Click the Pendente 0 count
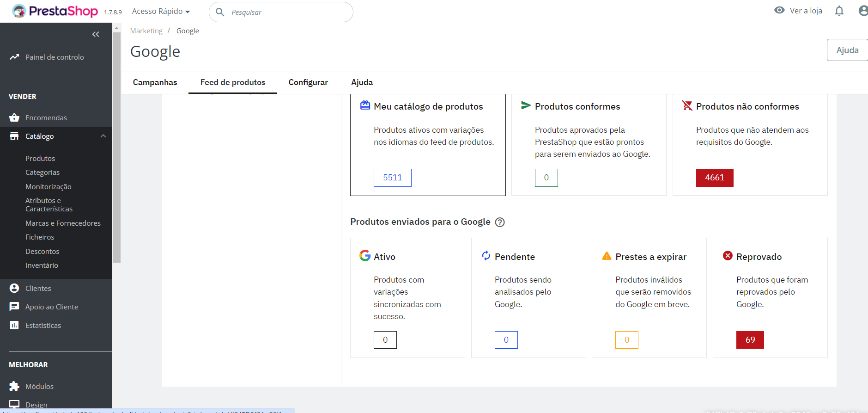Screen dimensions: 868x413 [x=506, y=340]
